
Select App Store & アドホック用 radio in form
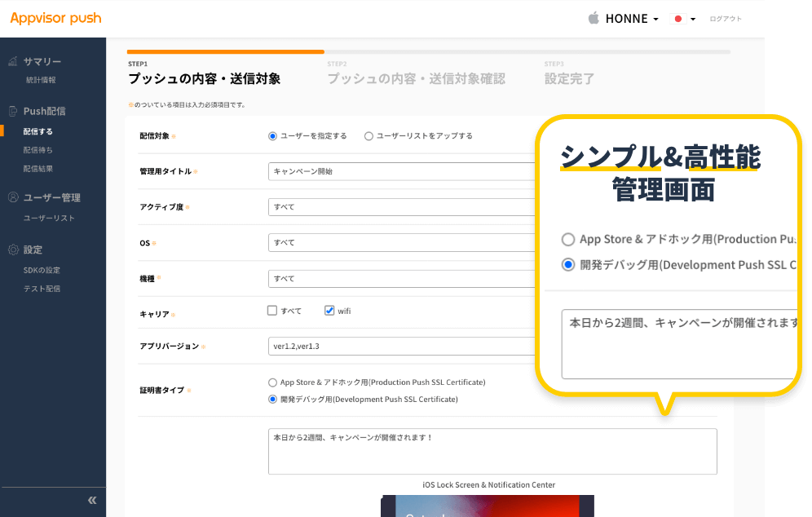272,382
